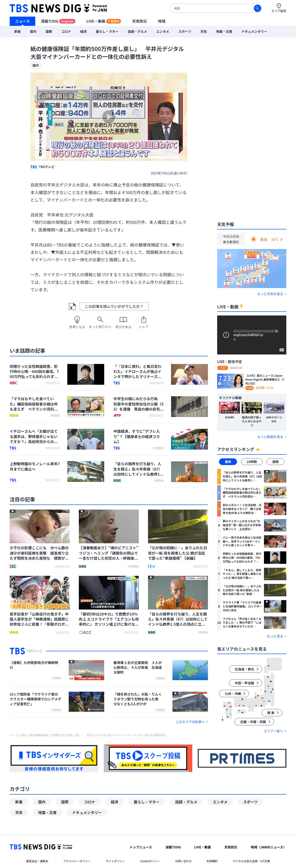Open the JNNドローンDIG video thumbnail
This screenshot has height=868, width=296.
coord(274,408)
